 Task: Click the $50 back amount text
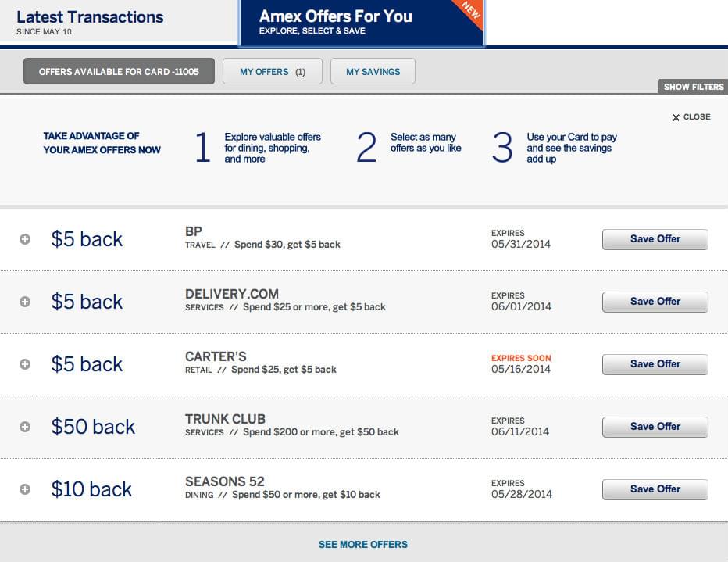[x=93, y=427]
